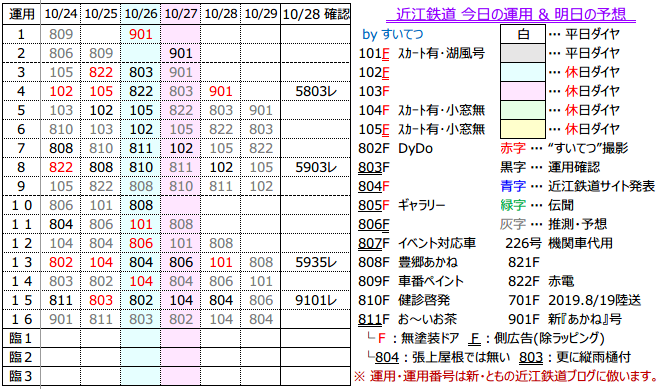Click the 808F 豊郷あかね legend entry
The height and width of the screenshot is (389, 669).
click(x=407, y=262)
